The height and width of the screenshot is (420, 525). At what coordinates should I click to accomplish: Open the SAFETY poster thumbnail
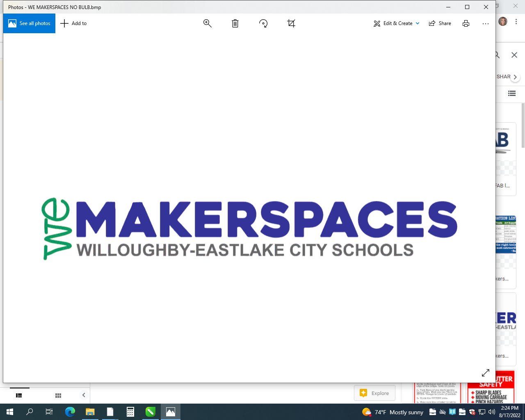click(491, 387)
